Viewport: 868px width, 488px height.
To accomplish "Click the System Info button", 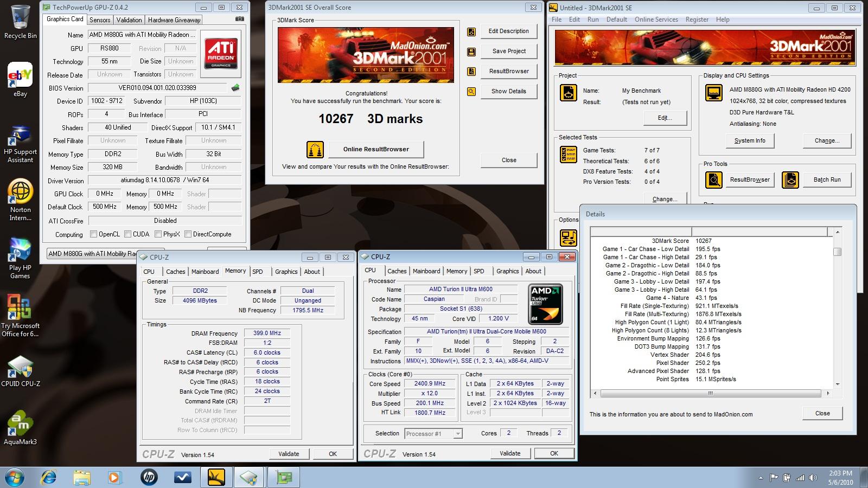I will [750, 140].
